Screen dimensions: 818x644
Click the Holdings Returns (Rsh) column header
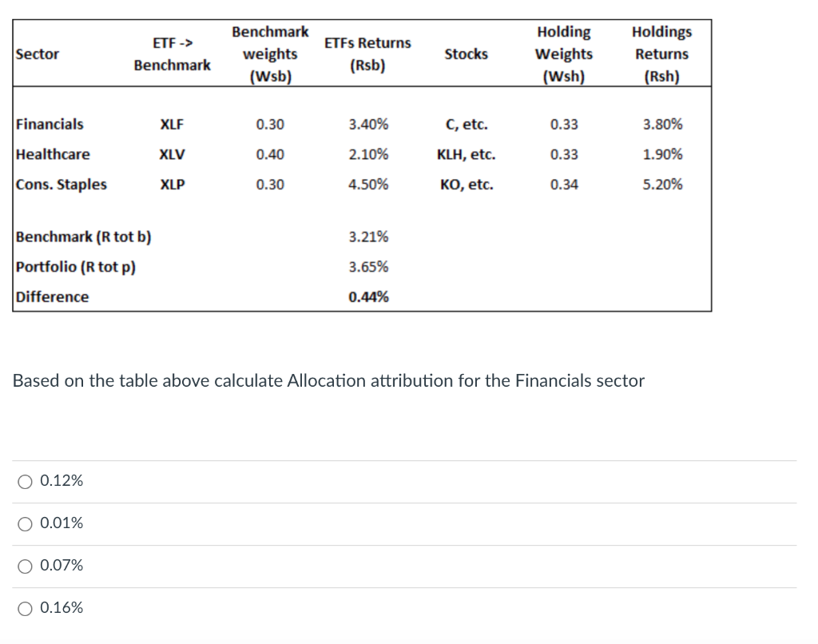tap(662, 54)
